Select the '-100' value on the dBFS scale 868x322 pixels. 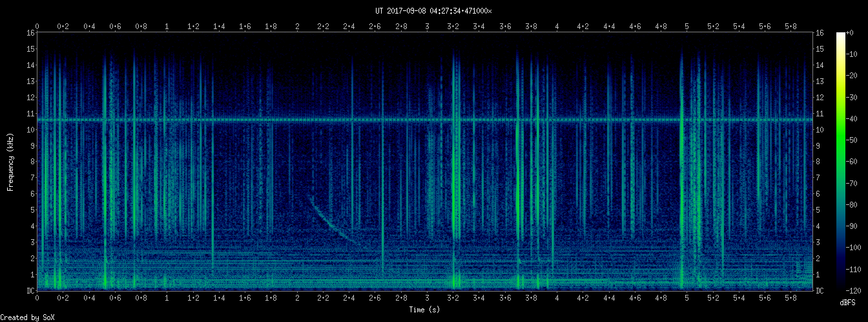tap(853, 248)
